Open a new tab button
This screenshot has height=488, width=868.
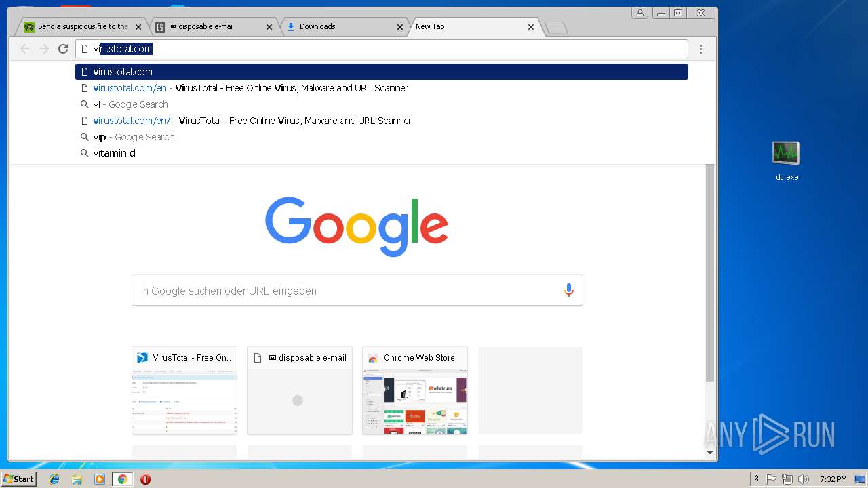(x=556, y=27)
